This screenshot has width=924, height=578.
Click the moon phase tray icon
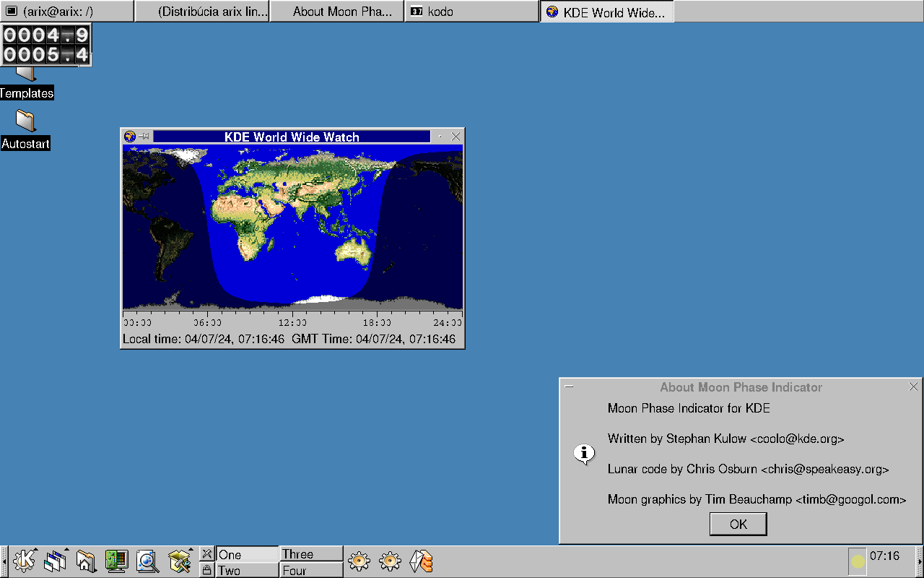(858, 561)
